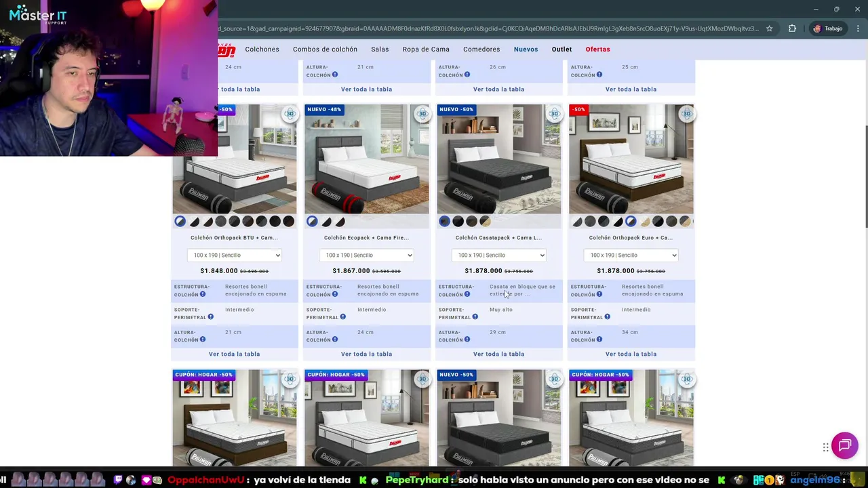Open the Salas menu
The height and width of the screenshot is (488, 868).
[380, 49]
